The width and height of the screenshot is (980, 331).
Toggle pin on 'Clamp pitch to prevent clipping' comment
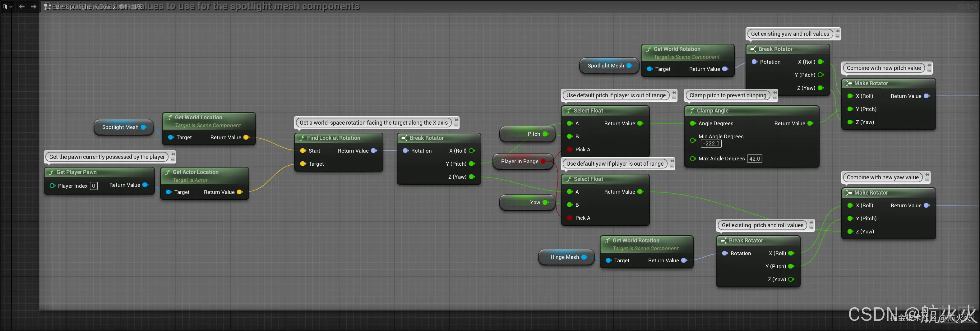pos(774,92)
